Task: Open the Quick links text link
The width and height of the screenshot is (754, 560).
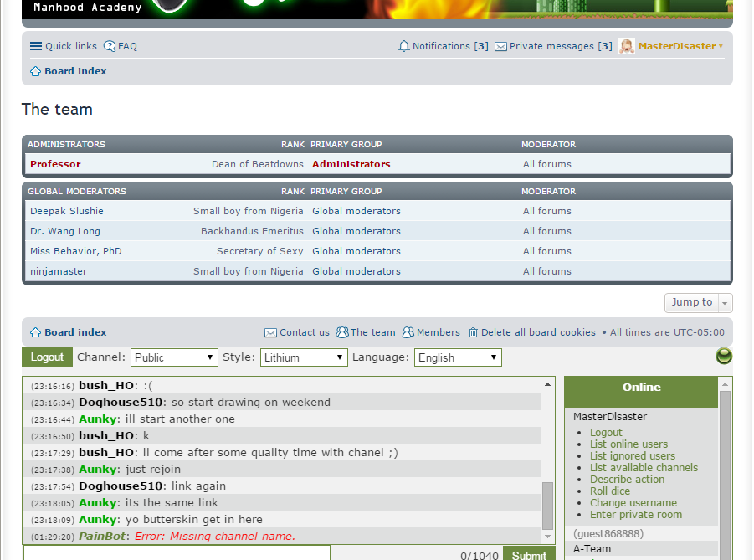Action: coord(71,46)
